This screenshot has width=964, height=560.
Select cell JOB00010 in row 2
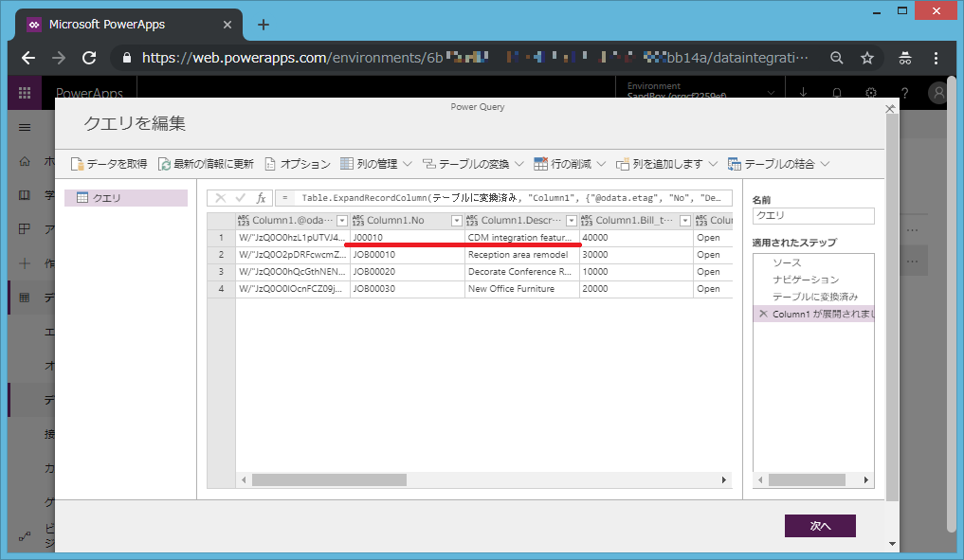tap(408, 255)
